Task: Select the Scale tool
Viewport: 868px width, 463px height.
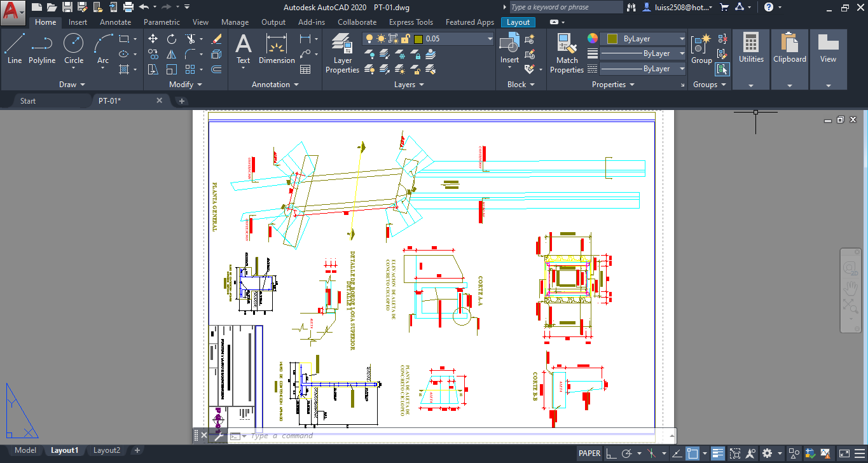Action: click(x=172, y=69)
